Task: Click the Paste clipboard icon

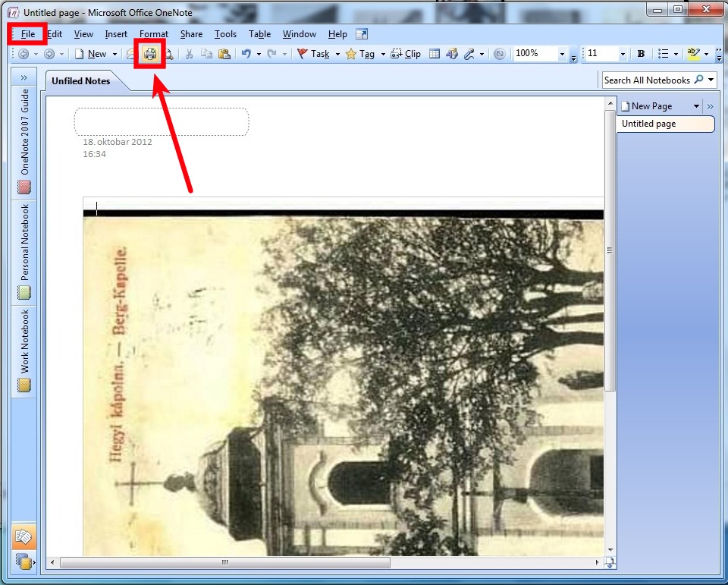Action: (x=224, y=55)
